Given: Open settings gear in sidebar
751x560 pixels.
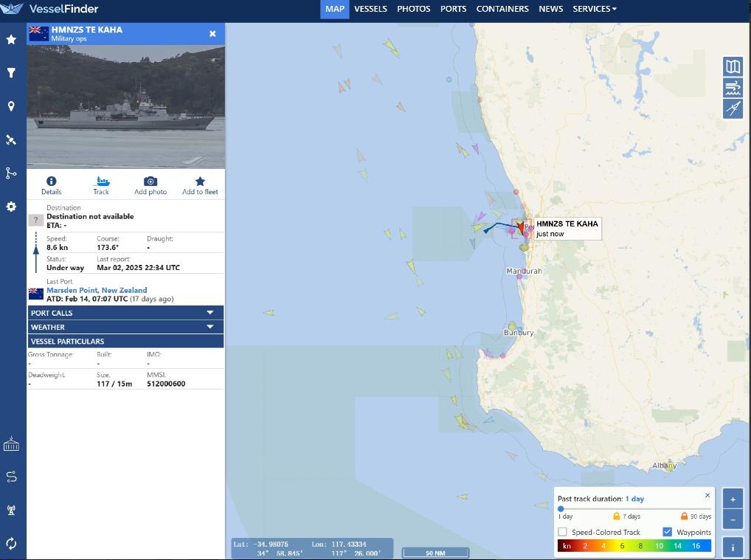Looking at the screenshot, I should click(x=11, y=207).
